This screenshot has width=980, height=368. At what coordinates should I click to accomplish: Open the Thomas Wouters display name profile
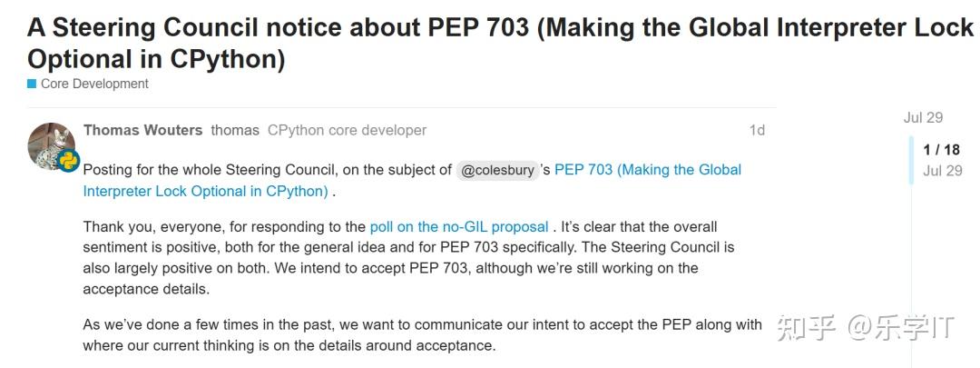click(142, 130)
